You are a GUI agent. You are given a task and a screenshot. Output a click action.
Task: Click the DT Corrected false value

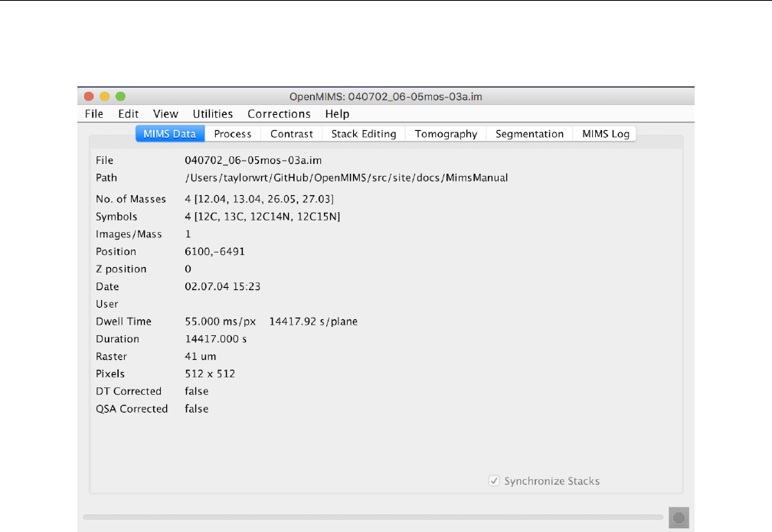tap(196, 391)
